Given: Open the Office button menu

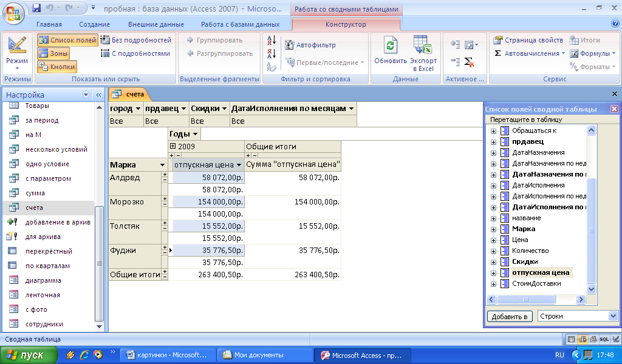Looking at the screenshot, I should tap(13, 13).
